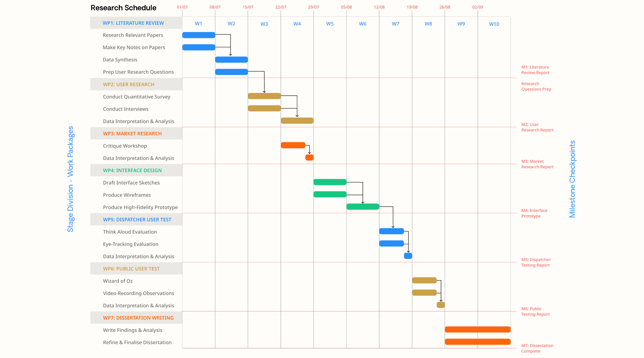644x358 pixels.
Task: Click the W1 week column header
Action: pos(198,24)
